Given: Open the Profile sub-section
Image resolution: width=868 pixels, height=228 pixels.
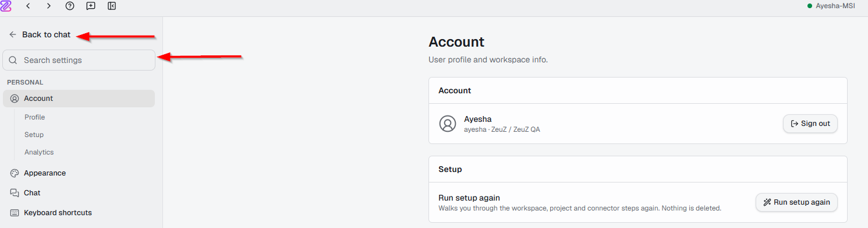Looking at the screenshot, I should 34,117.
